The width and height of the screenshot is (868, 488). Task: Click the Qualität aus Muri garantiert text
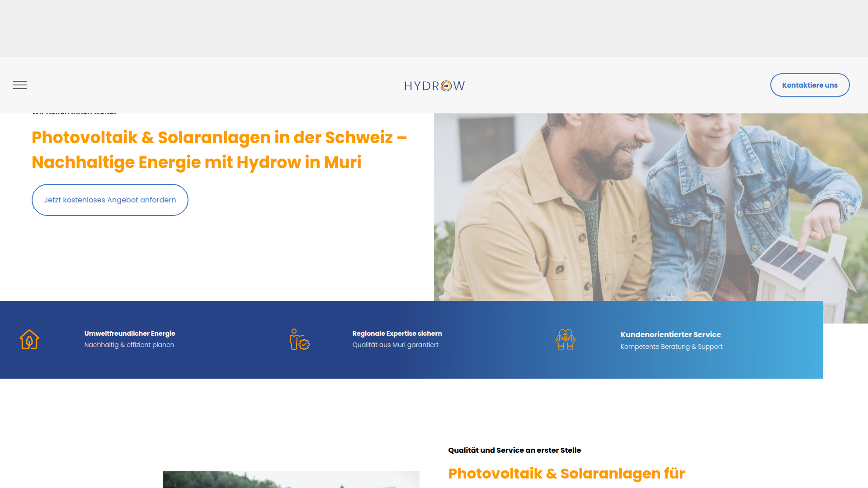395,345
